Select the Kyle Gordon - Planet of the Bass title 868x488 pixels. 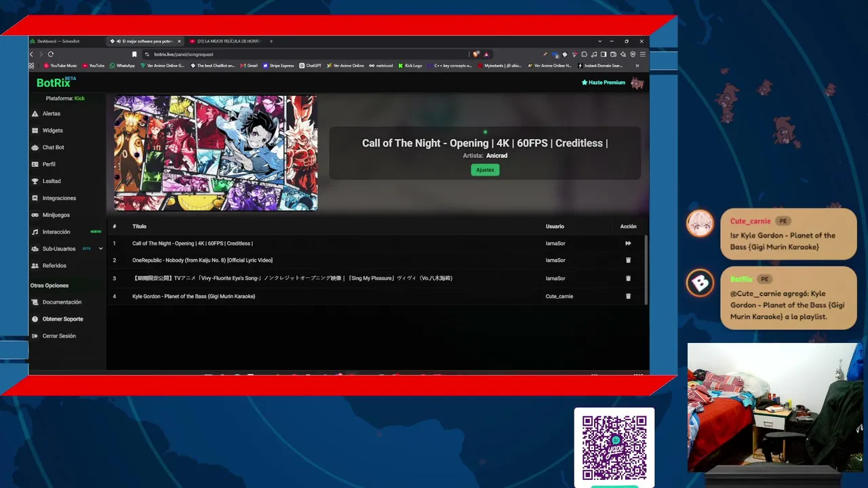pos(194,296)
